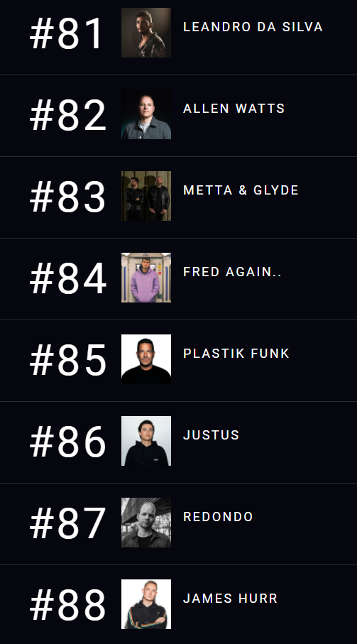Open the METTA & GLYDE artist link
This screenshot has height=644, width=357.
pos(241,190)
